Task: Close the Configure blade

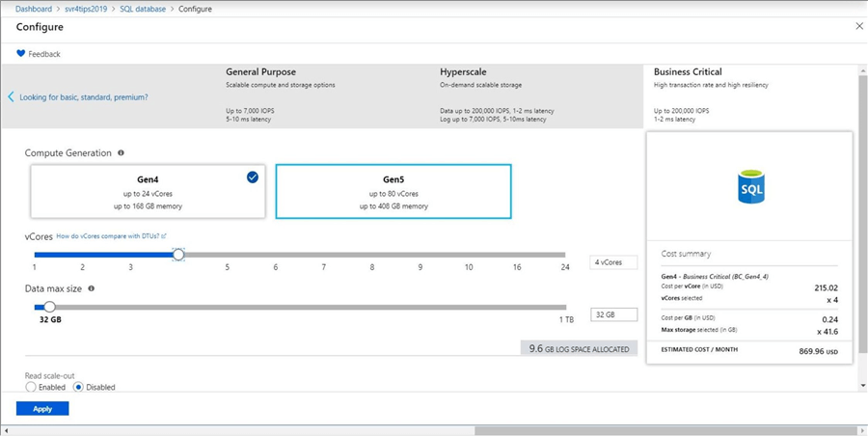Action: click(x=859, y=26)
